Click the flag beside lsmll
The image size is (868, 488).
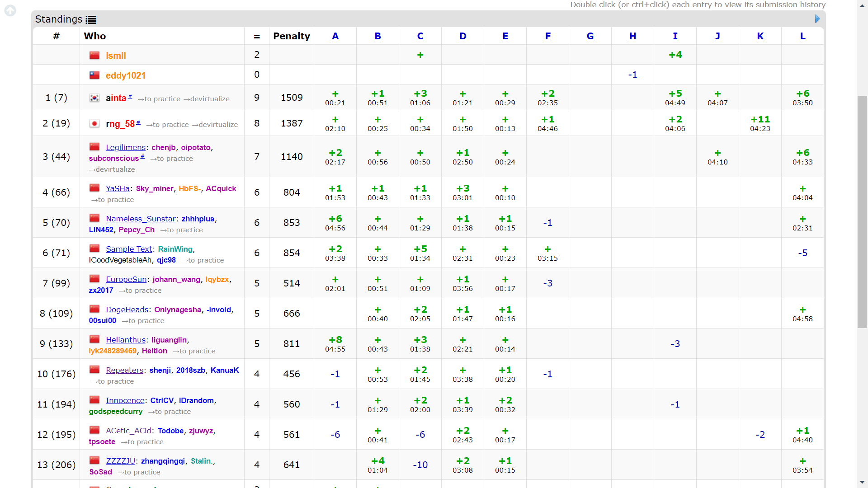(94, 56)
